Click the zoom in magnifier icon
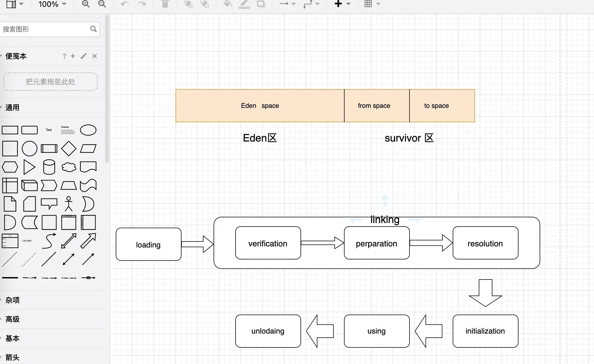 86,4
